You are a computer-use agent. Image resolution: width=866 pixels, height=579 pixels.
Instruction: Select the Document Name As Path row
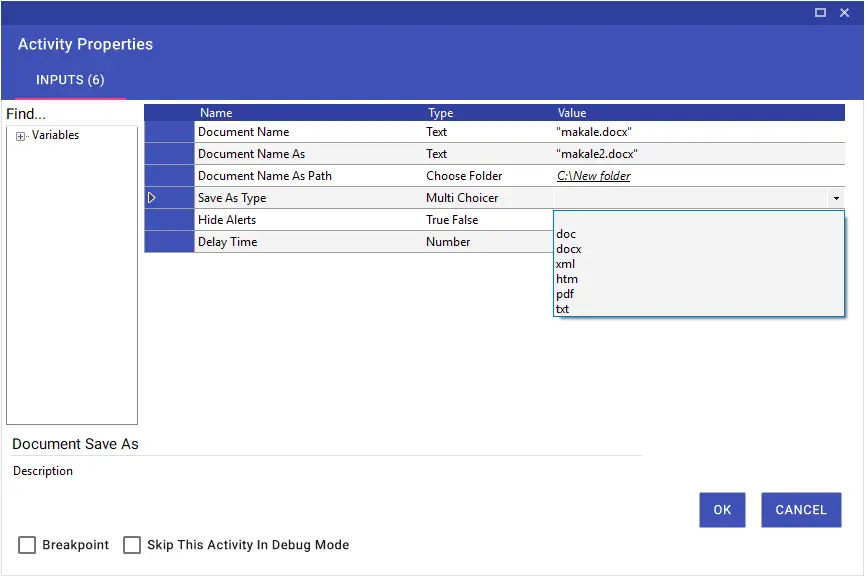tap(494, 176)
